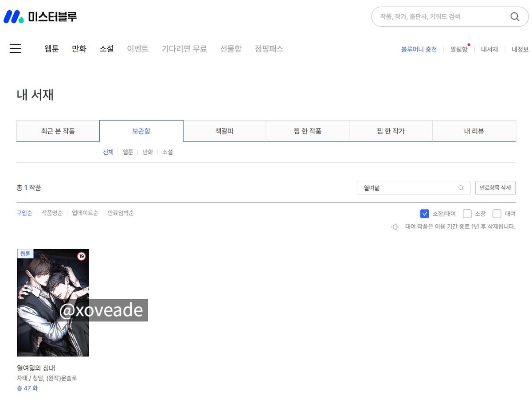Go to 내서재 link
532x403 pixels.
point(489,49)
